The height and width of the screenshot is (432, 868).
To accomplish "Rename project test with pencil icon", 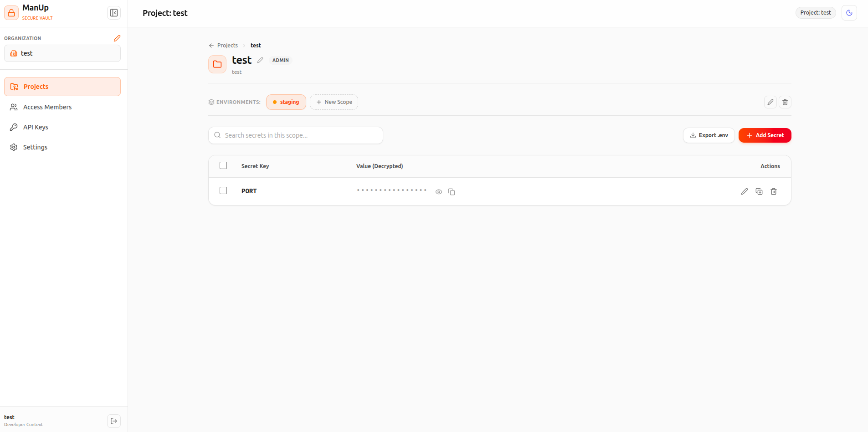I will click(x=260, y=60).
